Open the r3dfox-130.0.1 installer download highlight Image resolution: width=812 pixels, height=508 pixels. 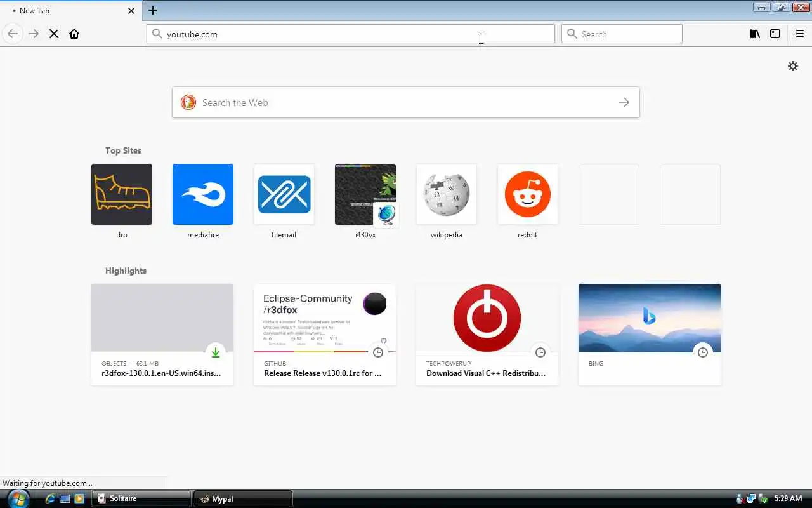click(x=162, y=335)
